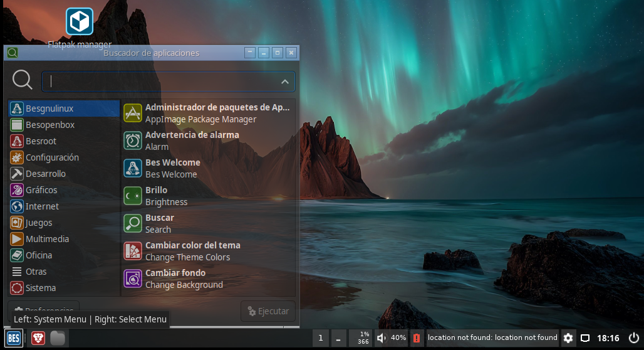The width and height of the screenshot is (644, 350).
Task: Open the Brightness (Brillo) tool
Action: point(208,196)
